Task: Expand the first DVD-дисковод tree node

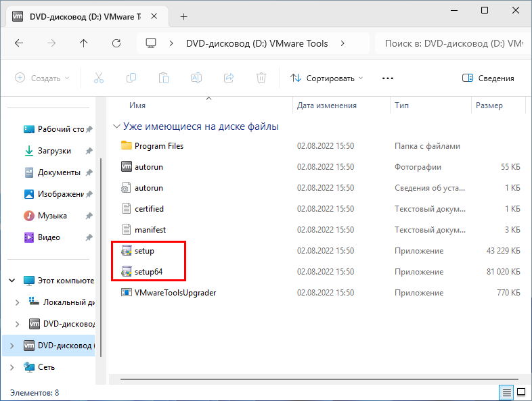Action: (17, 324)
